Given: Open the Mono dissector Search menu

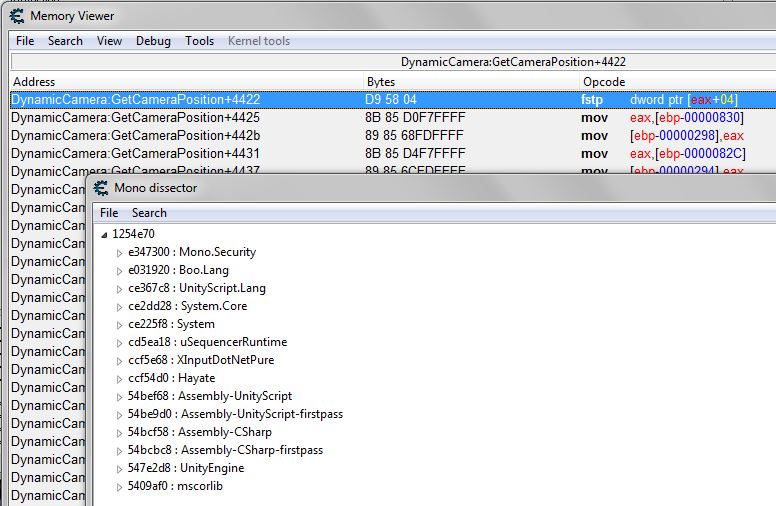Looking at the screenshot, I should pyautogui.click(x=149, y=213).
